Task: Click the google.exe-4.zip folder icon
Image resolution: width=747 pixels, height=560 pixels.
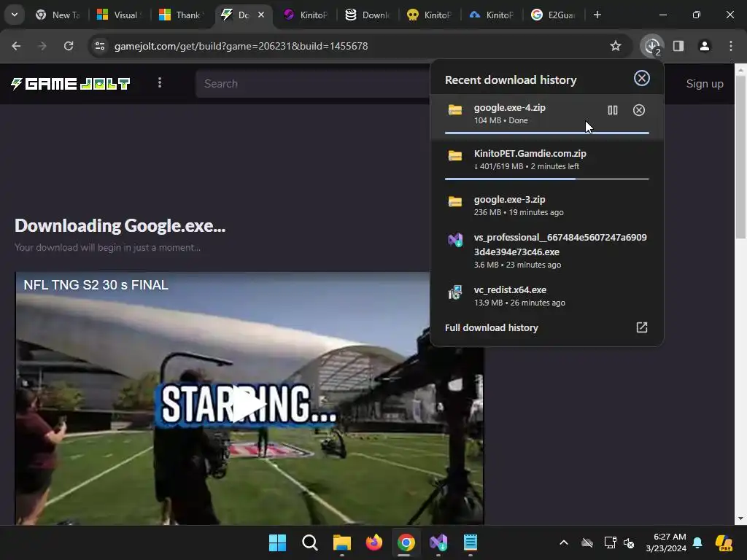Action: (455, 110)
